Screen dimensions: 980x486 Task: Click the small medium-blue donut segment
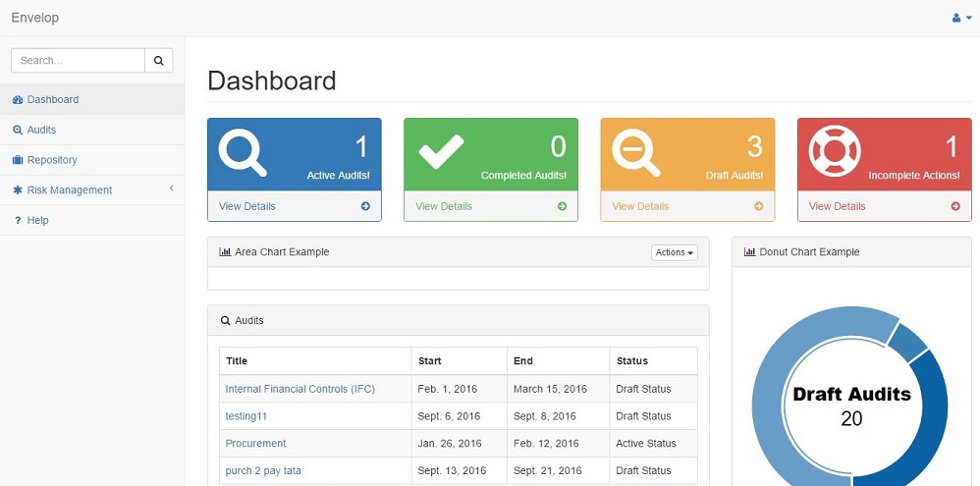(908, 343)
